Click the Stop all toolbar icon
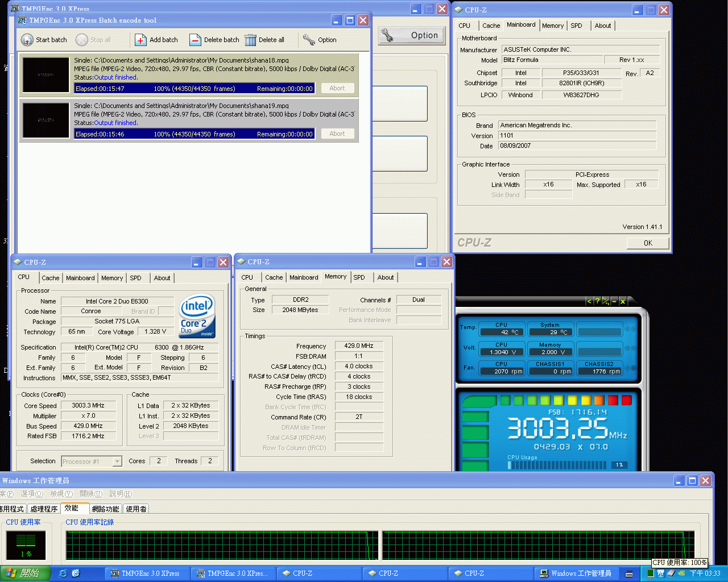 82,40
